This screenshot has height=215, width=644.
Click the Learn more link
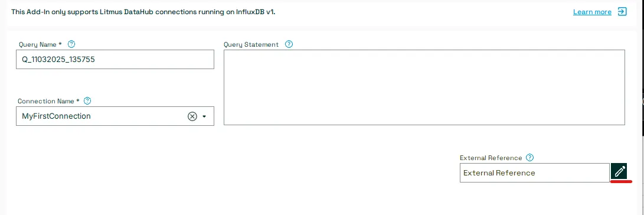click(592, 12)
